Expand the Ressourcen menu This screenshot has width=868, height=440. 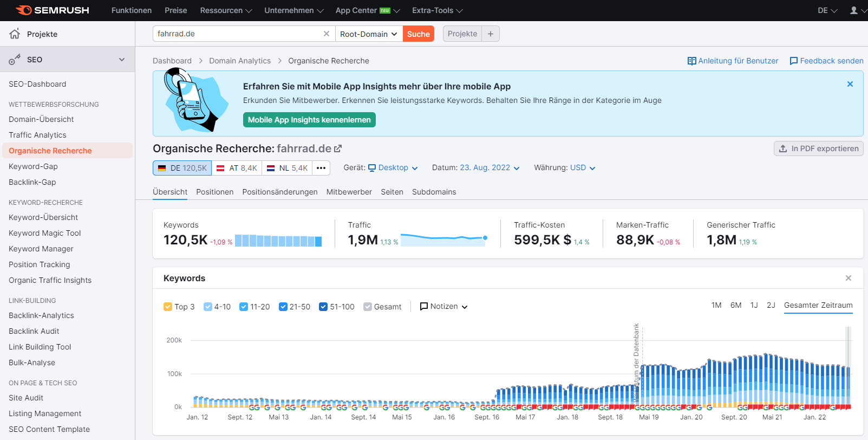[226, 10]
